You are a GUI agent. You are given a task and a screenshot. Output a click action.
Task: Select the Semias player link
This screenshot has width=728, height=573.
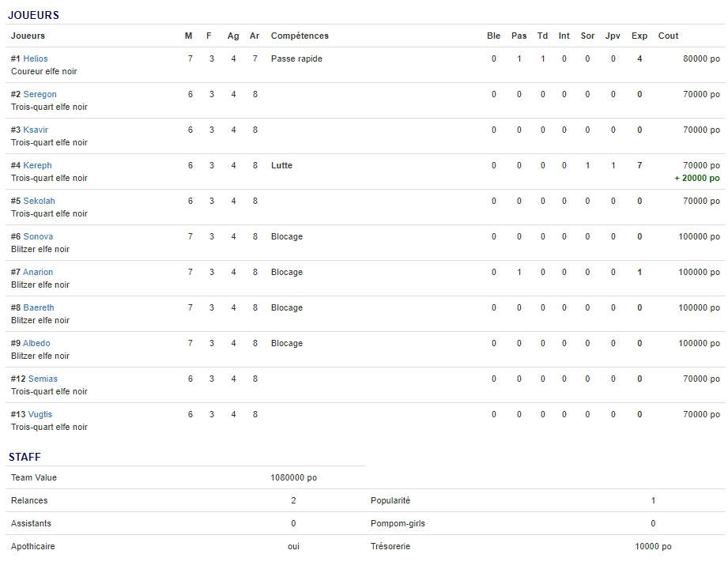tap(43, 379)
